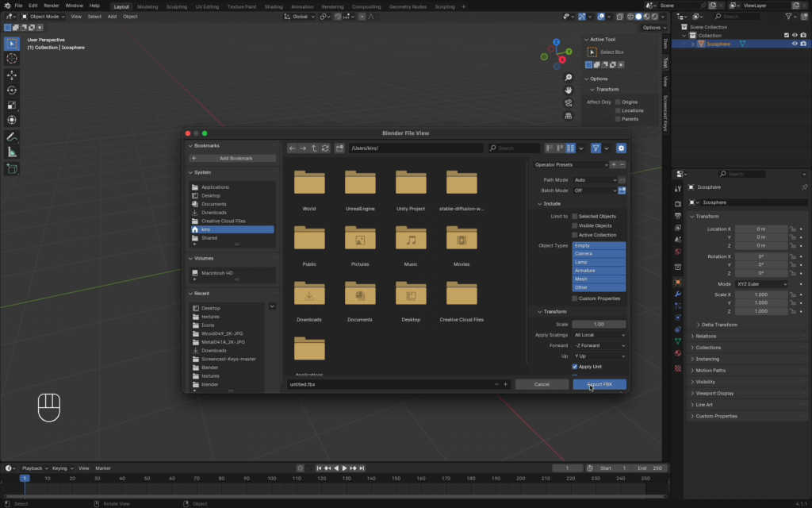Image resolution: width=812 pixels, height=508 pixels.
Task: Switch to the Sculpting workspace tab
Action: (x=177, y=6)
